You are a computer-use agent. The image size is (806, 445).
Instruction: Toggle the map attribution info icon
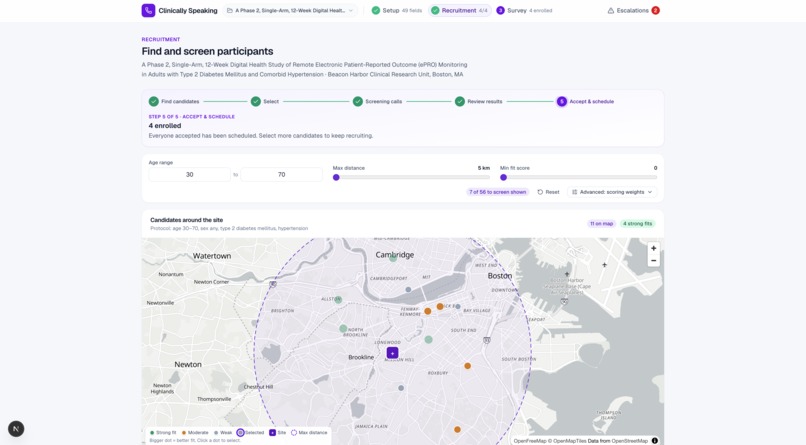(655, 440)
